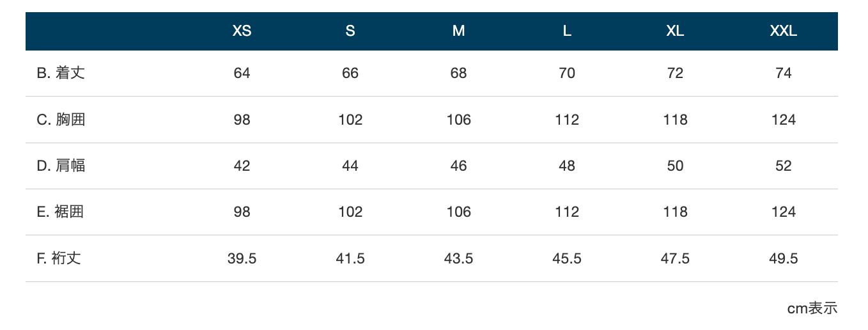The height and width of the screenshot is (330, 868).
Task: Click the F. 裄丈 row label
Action: pos(59,258)
